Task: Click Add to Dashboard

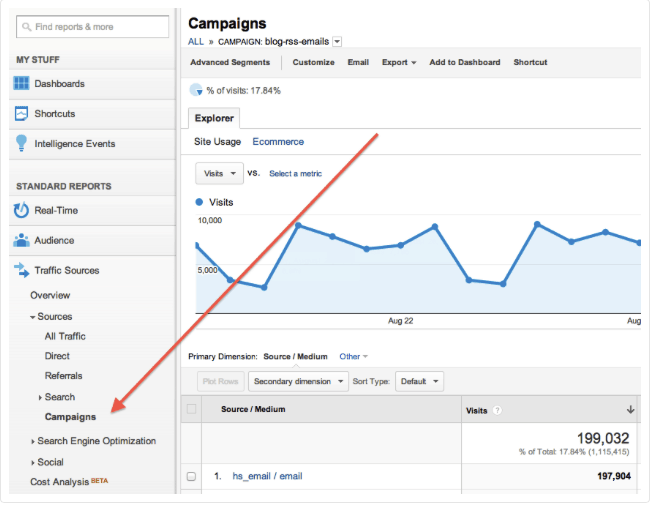Action: pos(465,62)
